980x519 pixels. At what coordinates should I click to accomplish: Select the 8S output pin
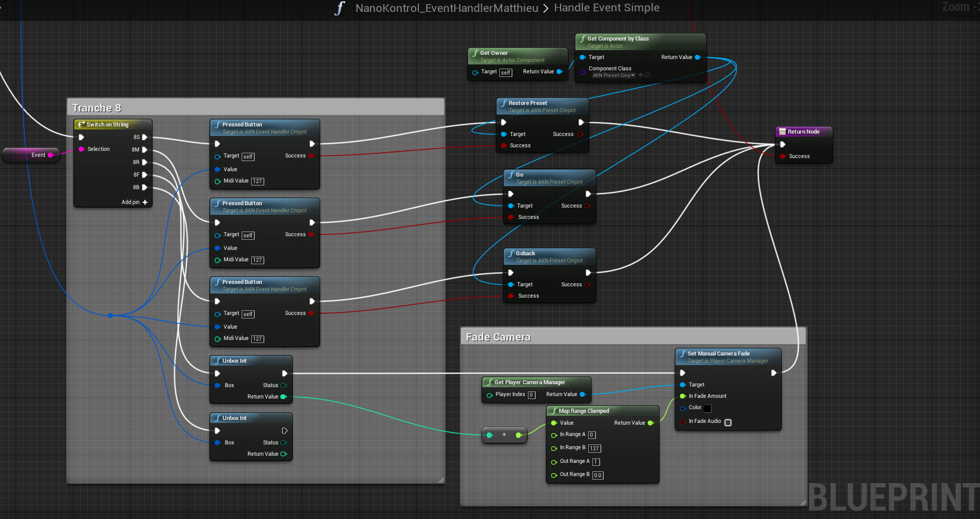tap(144, 137)
